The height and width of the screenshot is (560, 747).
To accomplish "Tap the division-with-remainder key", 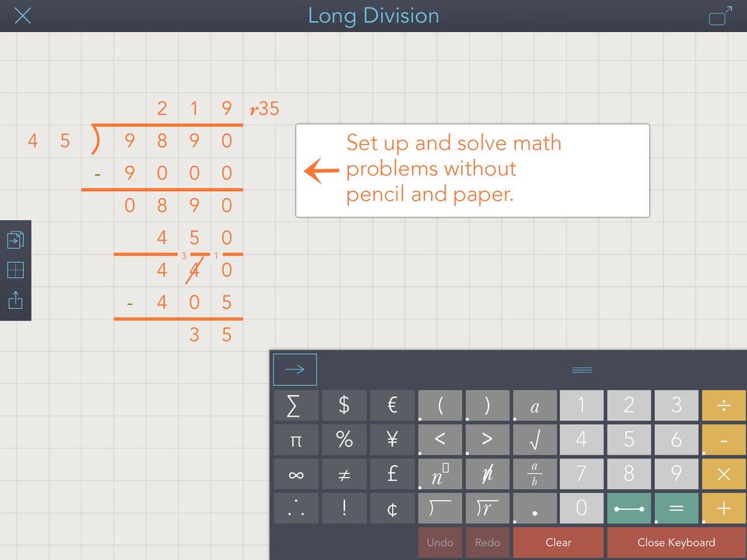I will click(488, 508).
